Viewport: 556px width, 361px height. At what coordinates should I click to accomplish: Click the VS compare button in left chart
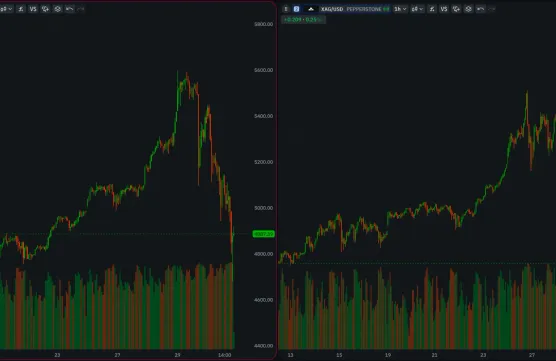click(x=33, y=9)
